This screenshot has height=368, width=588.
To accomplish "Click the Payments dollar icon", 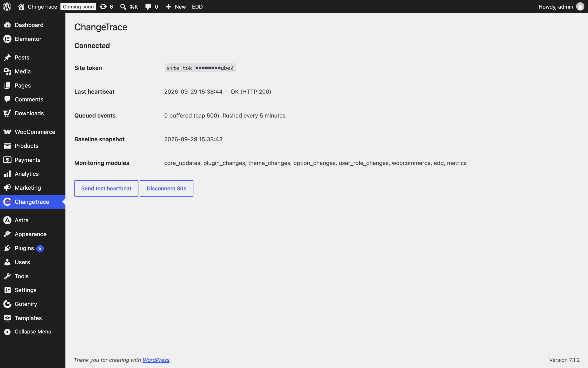I will [7, 160].
